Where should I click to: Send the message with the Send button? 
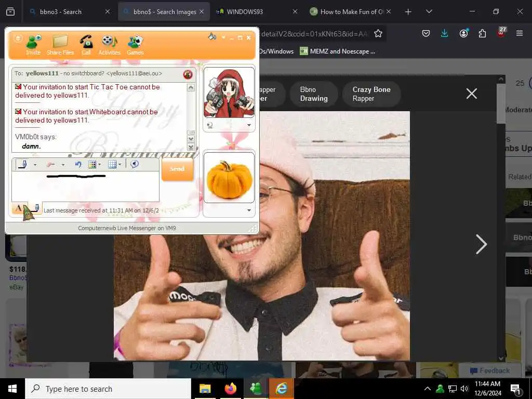pos(177,169)
